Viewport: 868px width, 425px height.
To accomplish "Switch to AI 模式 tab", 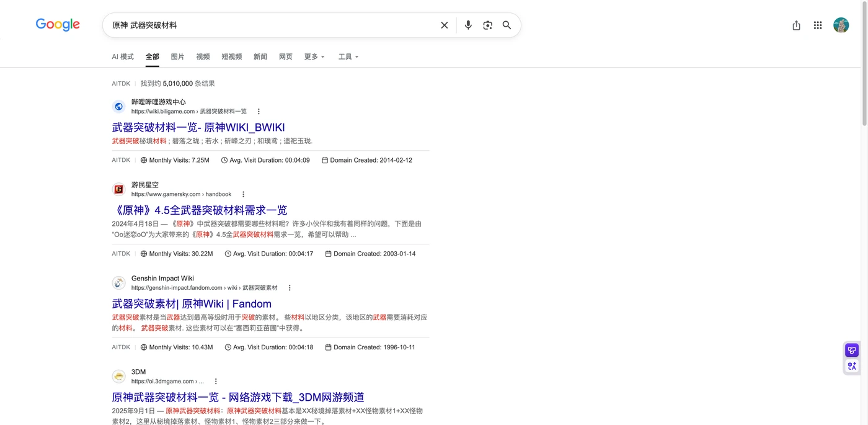I will (x=123, y=56).
